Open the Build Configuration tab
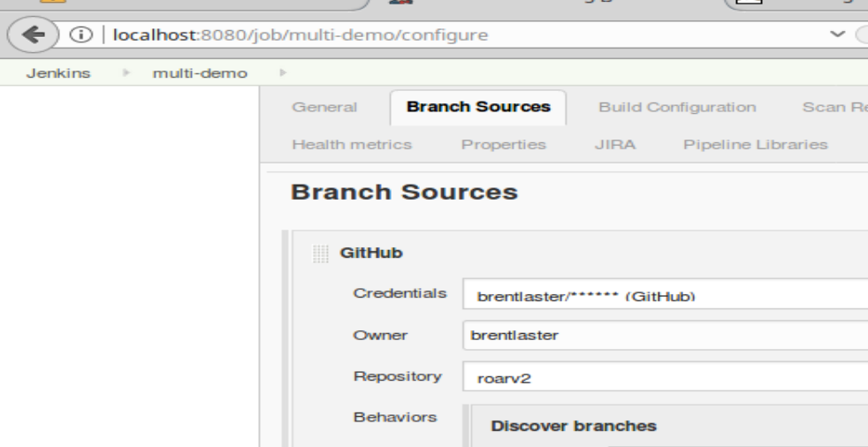This screenshot has width=868, height=447. [x=676, y=108]
